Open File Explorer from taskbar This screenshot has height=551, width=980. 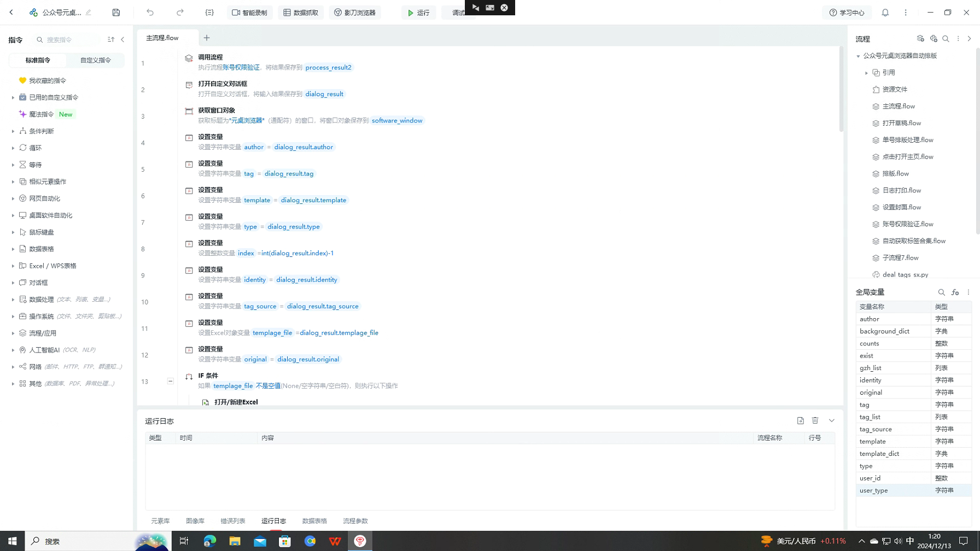pos(235,541)
